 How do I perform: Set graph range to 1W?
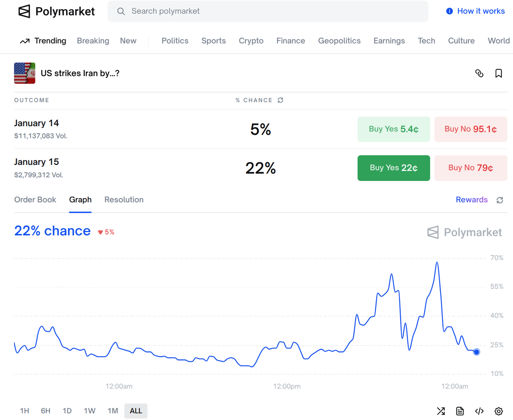click(89, 411)
